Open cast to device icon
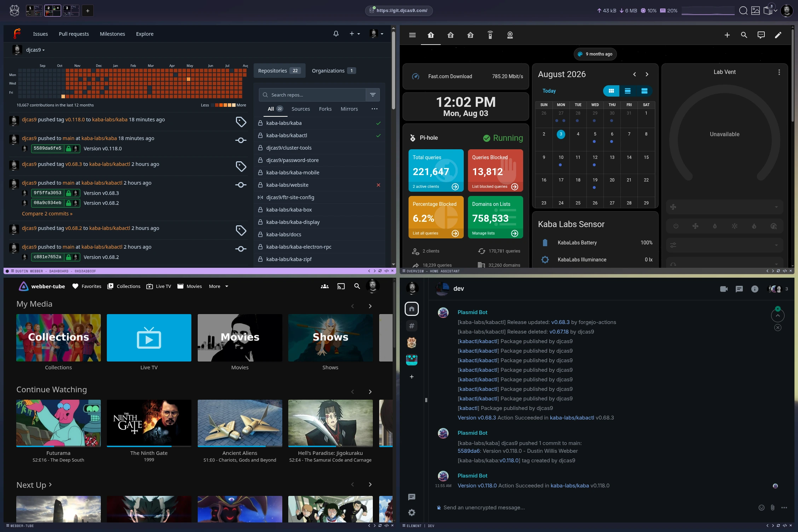Viewport: 798px width, 532px height. click(x=341, y=286)
